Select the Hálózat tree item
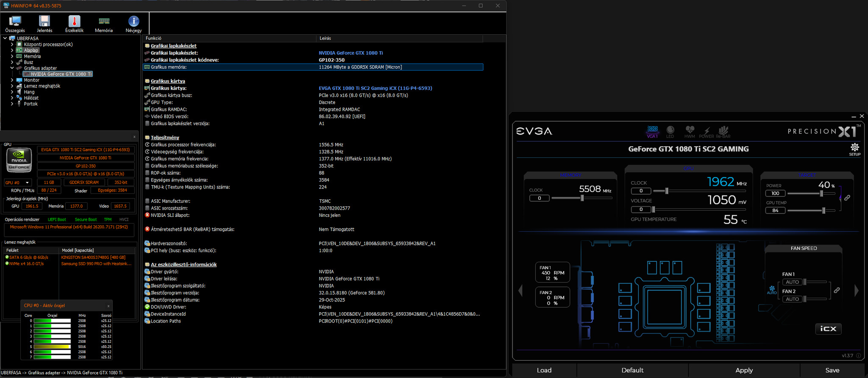Viewport: 868px width, 378px height. [31, 98]
